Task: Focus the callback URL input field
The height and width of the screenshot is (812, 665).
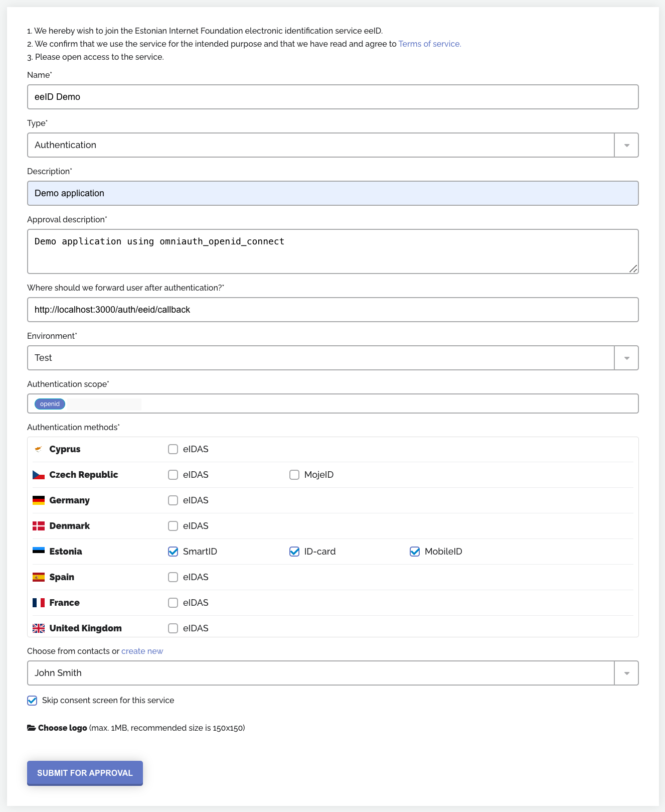Action: (x=333, y=310)
